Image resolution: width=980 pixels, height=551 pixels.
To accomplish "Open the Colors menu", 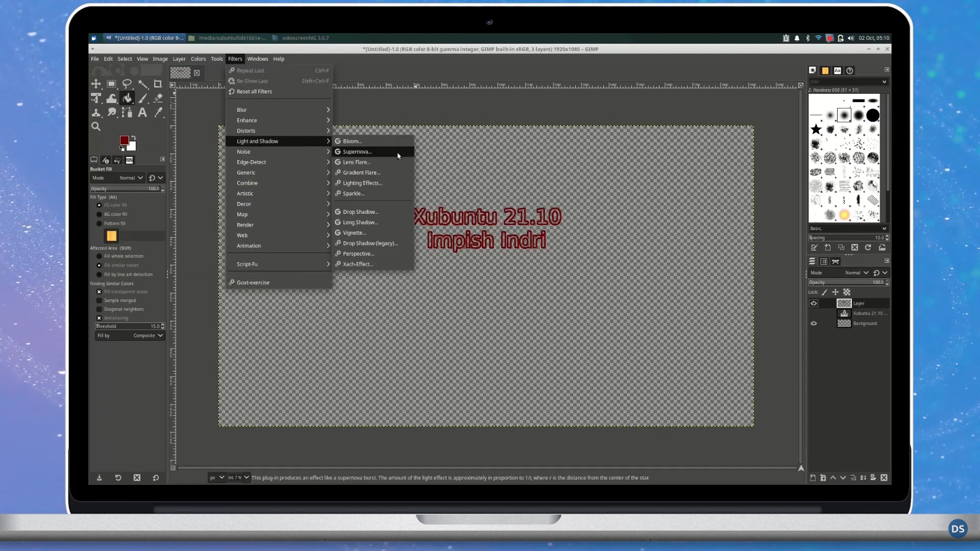I will [x=198, y=59].
